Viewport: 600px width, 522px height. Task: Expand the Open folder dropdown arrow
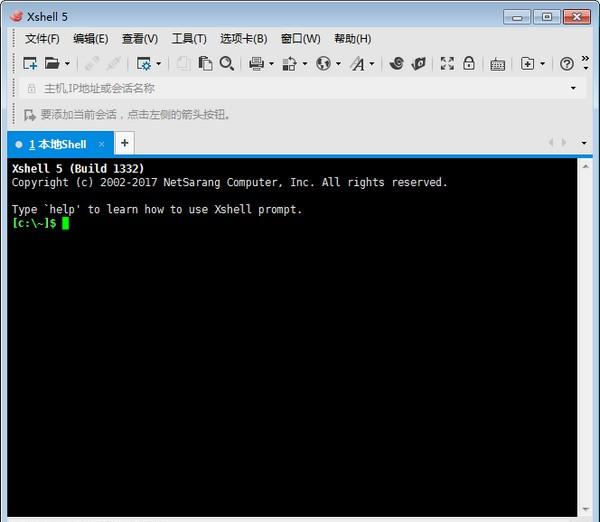click(x=67, y=64)
